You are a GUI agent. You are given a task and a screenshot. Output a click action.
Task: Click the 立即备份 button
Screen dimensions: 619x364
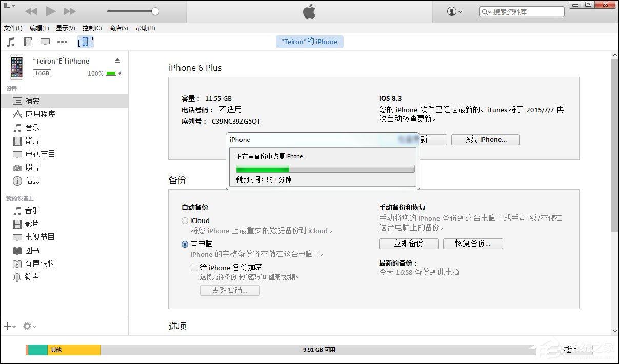[x=408, y=244]
